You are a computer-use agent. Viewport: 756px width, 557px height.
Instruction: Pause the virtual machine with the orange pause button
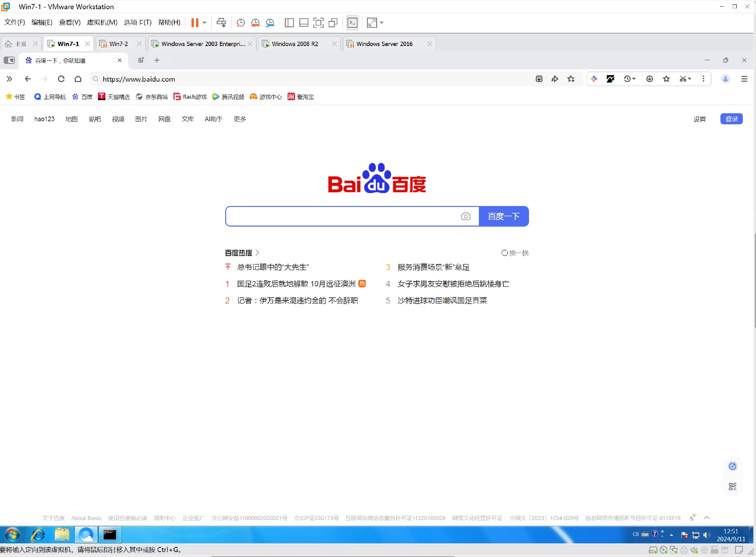pos(195,23)
